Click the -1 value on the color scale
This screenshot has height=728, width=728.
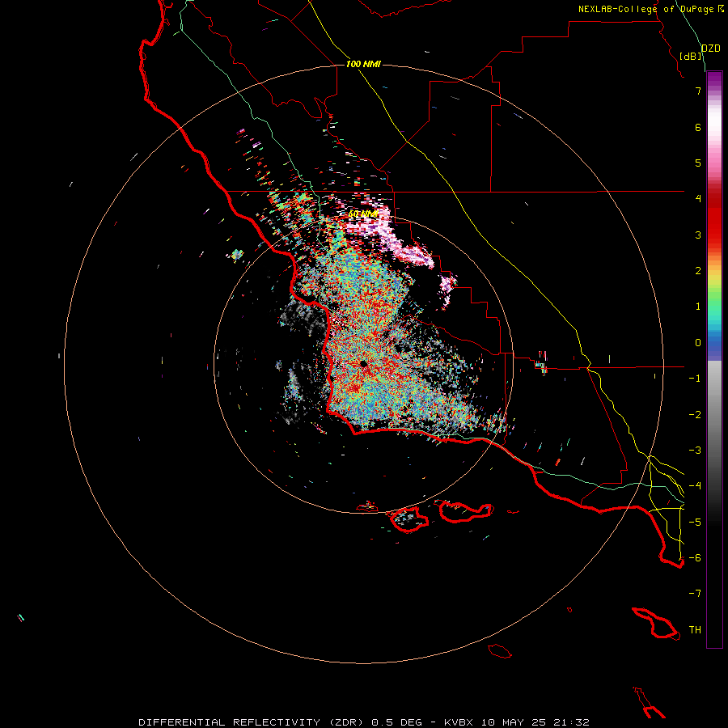[x=695, y=379]
